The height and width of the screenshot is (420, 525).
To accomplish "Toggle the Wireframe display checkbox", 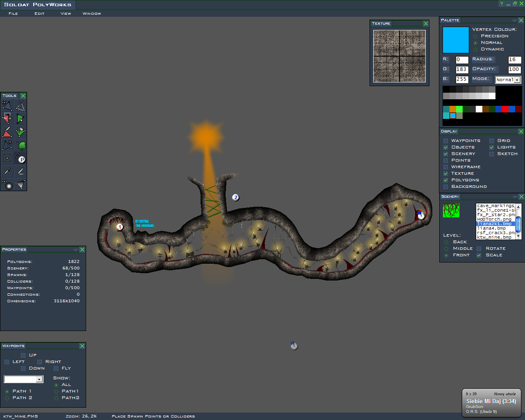I will pyautogui.click(x=445, y=167).
